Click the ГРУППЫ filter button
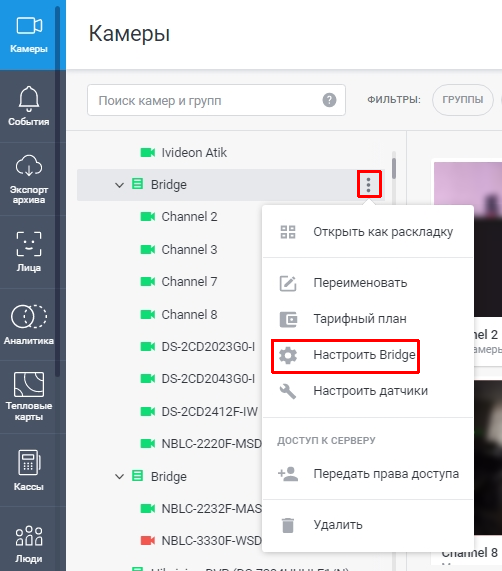Image resolution: width=502 pixels, height=571 pixels. click(462, 100)
